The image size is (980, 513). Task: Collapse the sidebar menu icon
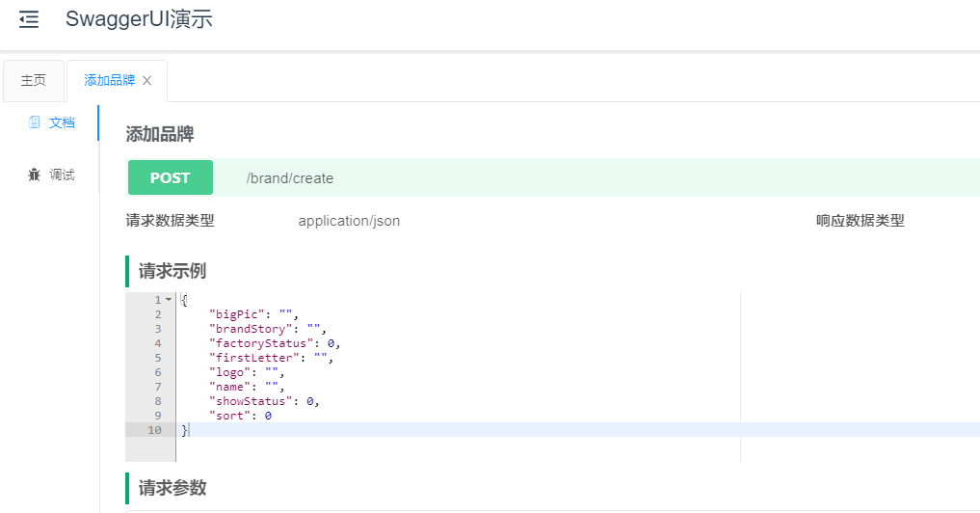[x=29, y=19]
